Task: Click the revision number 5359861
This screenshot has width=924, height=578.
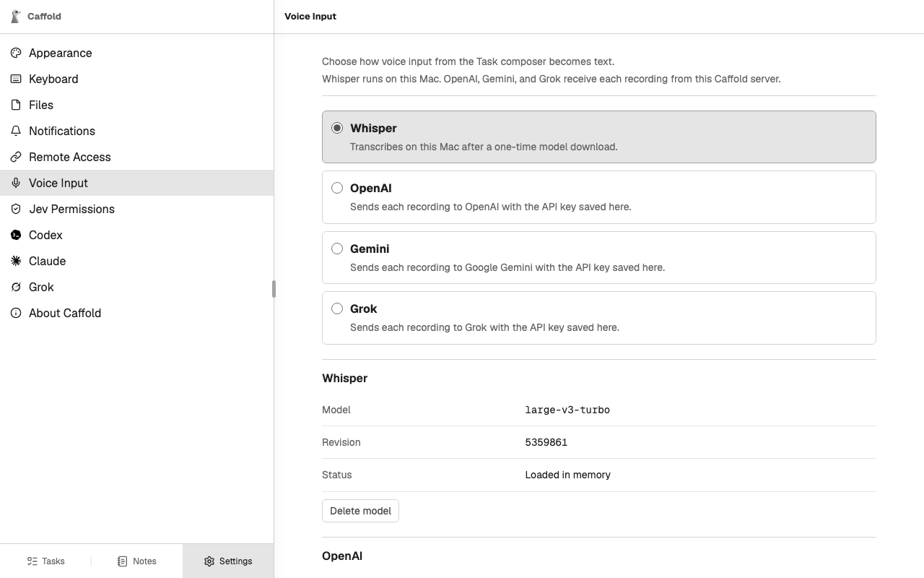Action: tap(546, 442)
